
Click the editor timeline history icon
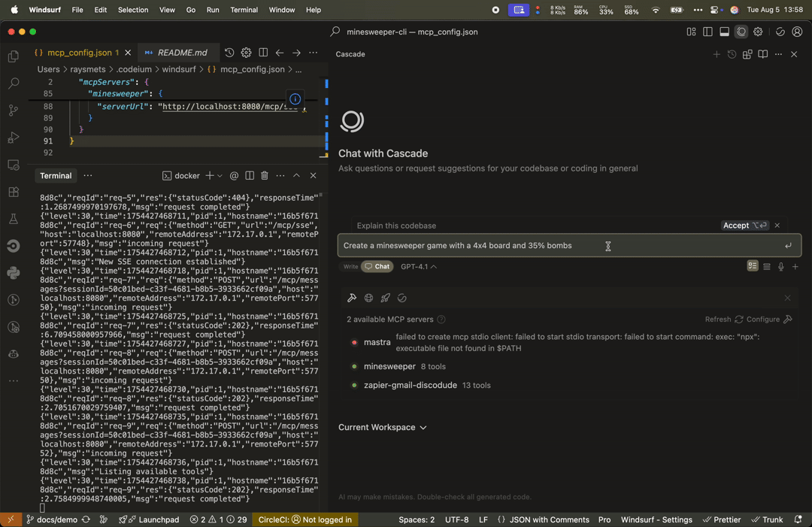229,53
